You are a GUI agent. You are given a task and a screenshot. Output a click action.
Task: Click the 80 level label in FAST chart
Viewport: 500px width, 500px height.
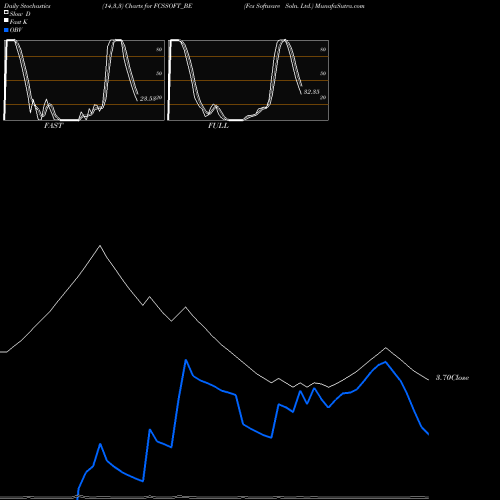159,49
